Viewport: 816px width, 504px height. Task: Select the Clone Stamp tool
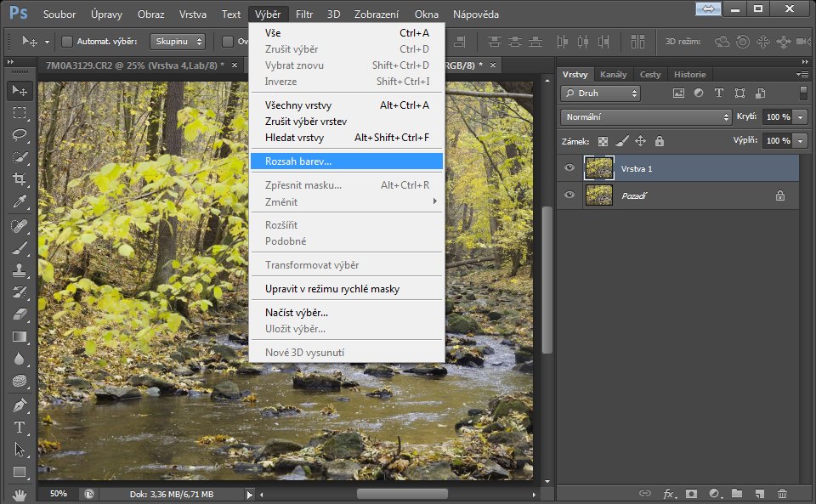point(20,270)
